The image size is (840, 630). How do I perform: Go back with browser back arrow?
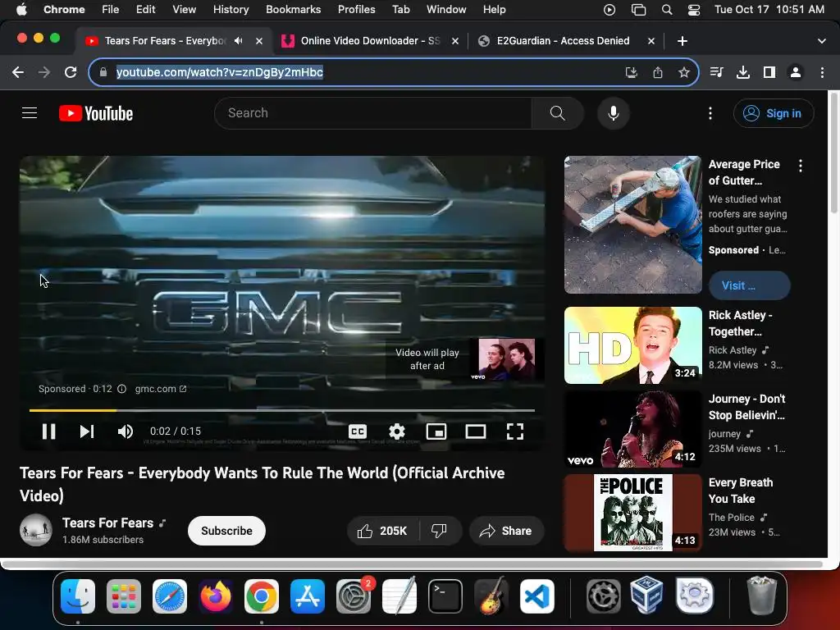pos(18,72)
